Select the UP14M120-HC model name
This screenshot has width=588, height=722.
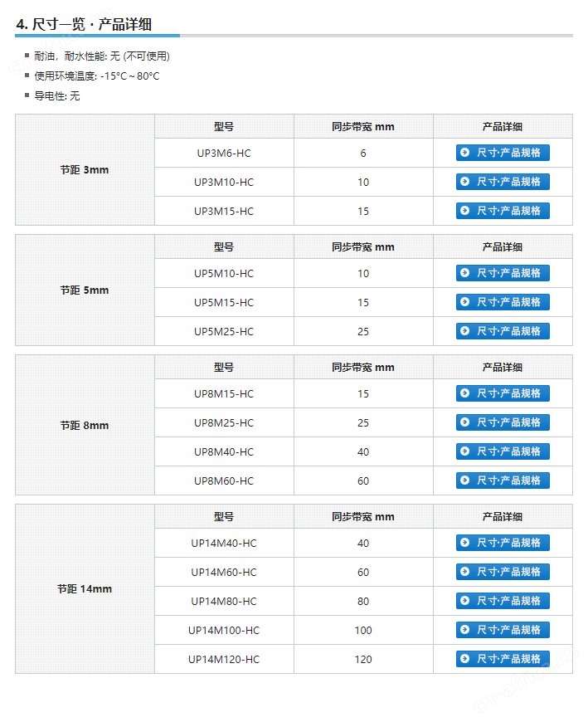tap(224, 659)
